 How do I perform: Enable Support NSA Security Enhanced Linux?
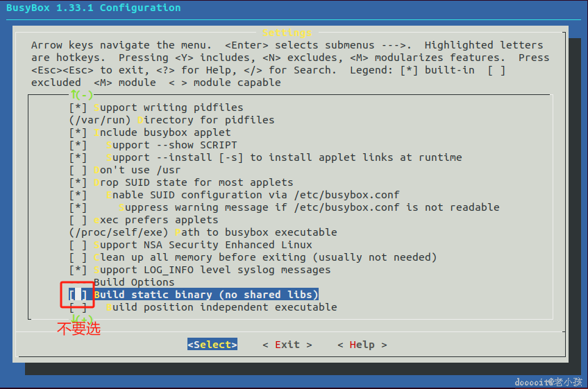190,245
